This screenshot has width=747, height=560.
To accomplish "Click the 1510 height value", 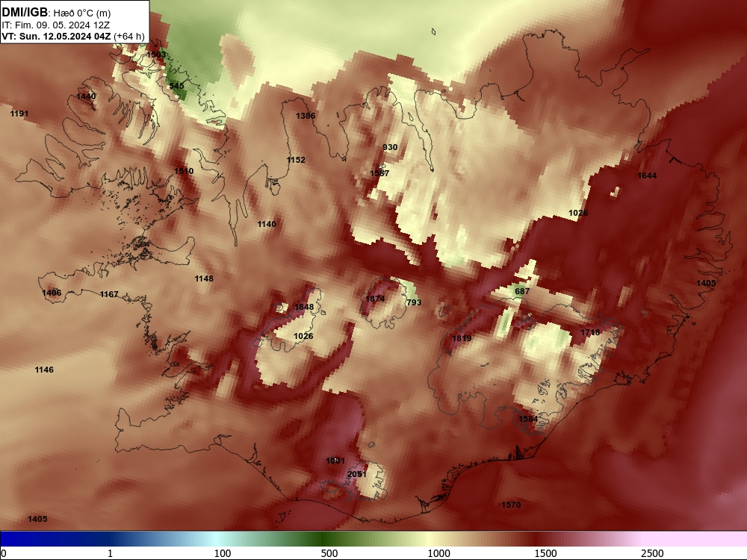I will [x=184, y=171].
